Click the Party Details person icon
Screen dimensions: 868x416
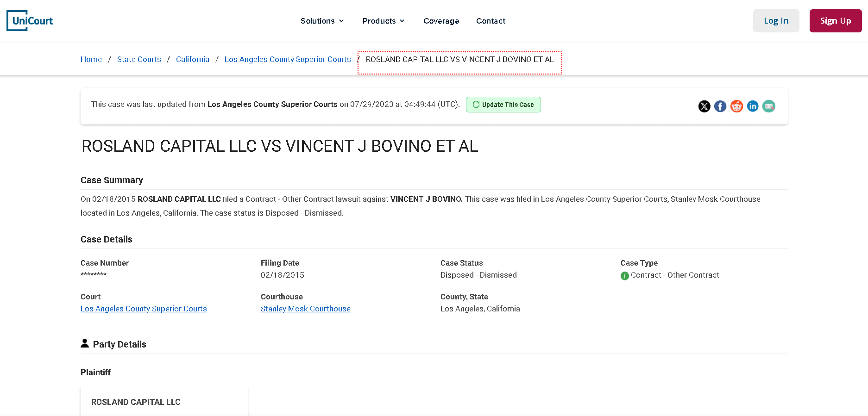pyautogui.click(x=85, y=343)
